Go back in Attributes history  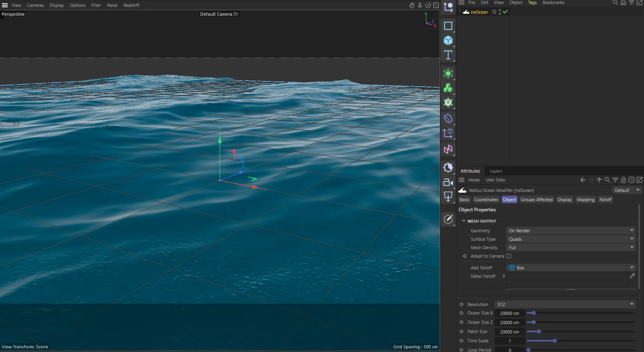[583, 180]
